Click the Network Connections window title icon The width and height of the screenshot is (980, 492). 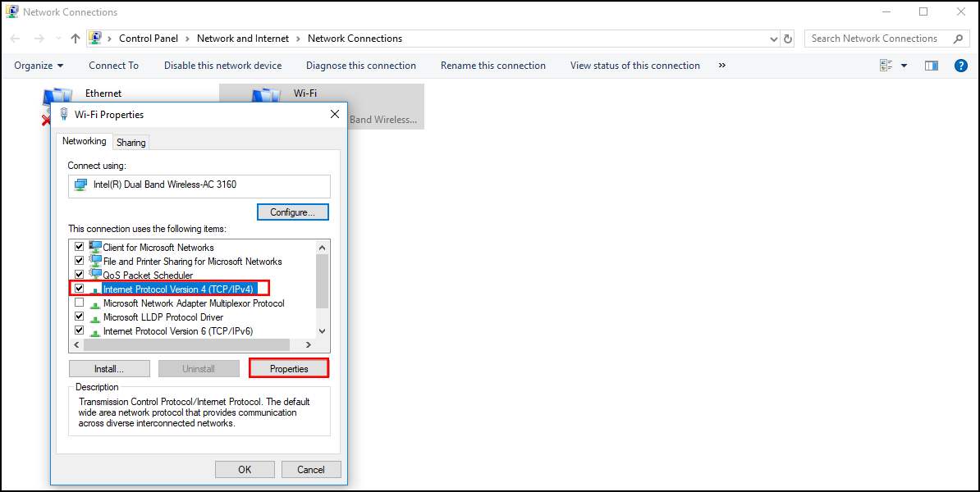[11, 11]
